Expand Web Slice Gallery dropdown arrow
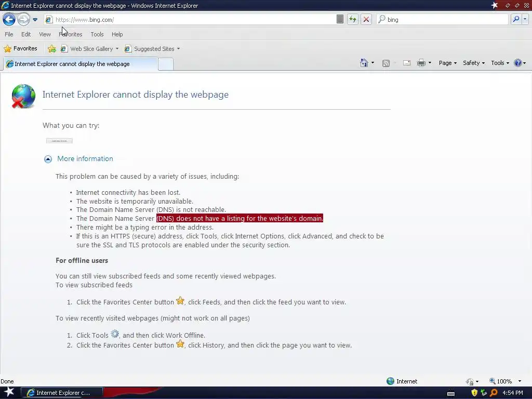Viewport: 532px width, 399px height. coord(117,49)
